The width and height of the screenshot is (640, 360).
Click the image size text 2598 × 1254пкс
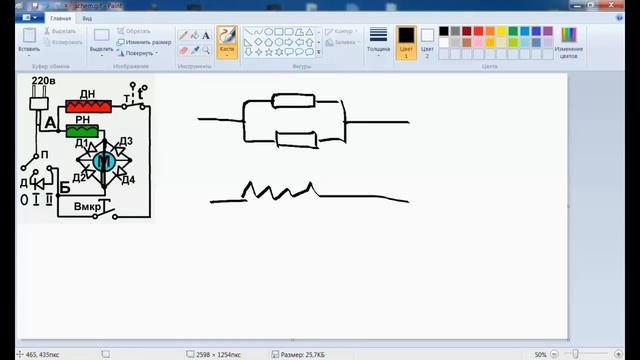218,355
